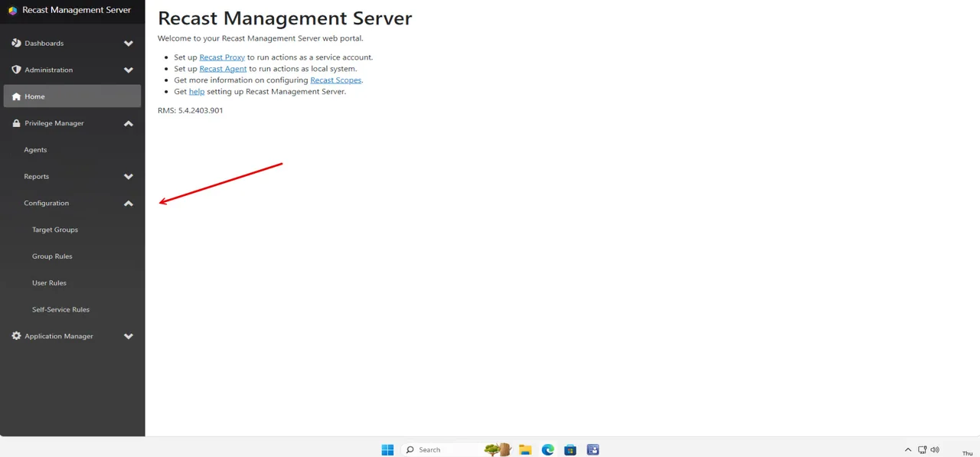This screenshot has width=980, height=457.
Task: Open the taskbar clock showing Thu
Action: [967, 452]
